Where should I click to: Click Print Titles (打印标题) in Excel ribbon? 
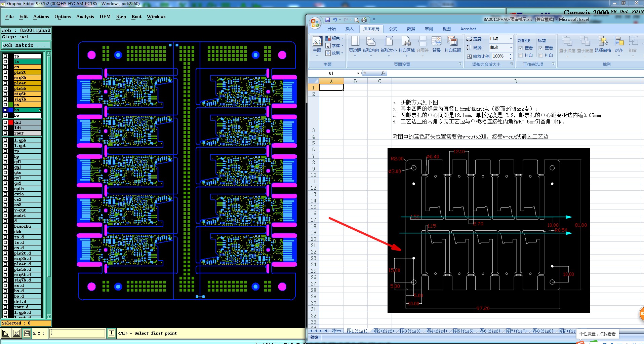coord(452,45)
